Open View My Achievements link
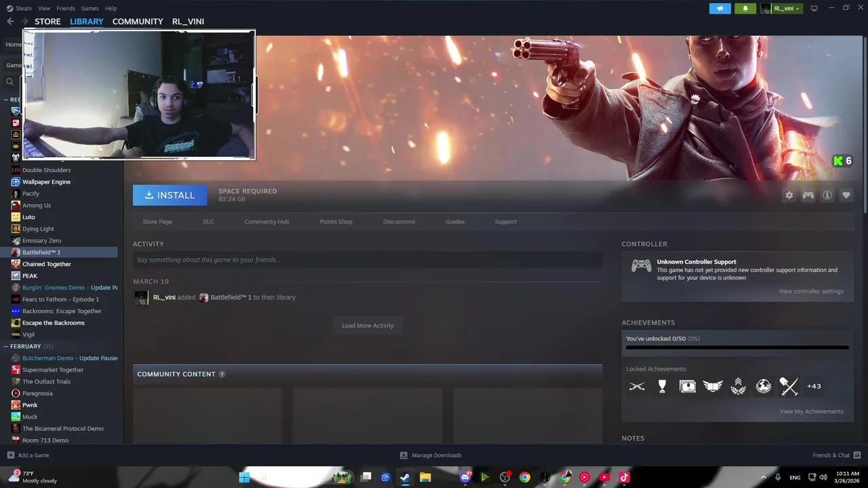The width and height of the screenshot is (868, 488). 812,411
